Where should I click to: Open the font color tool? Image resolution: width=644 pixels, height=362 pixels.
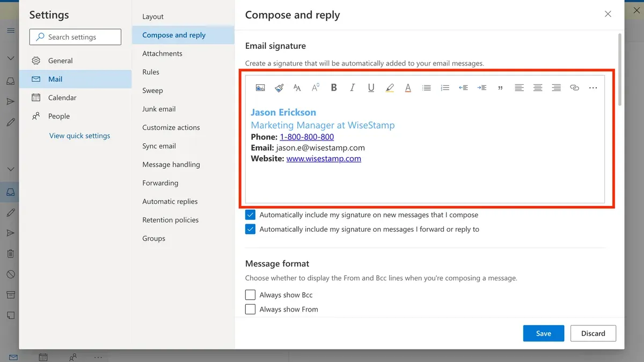point(408,88)
